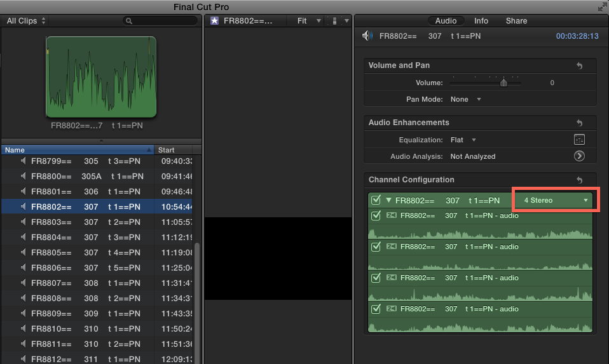Click stereo icon of second audio channel
Viewport: 609px width, 364px height.
coord(391,246)
